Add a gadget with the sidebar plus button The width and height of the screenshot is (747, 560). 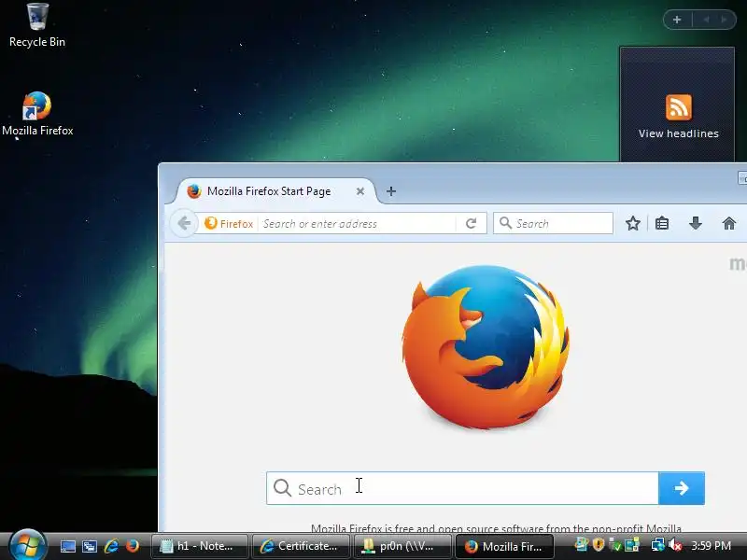coord(677,20)
